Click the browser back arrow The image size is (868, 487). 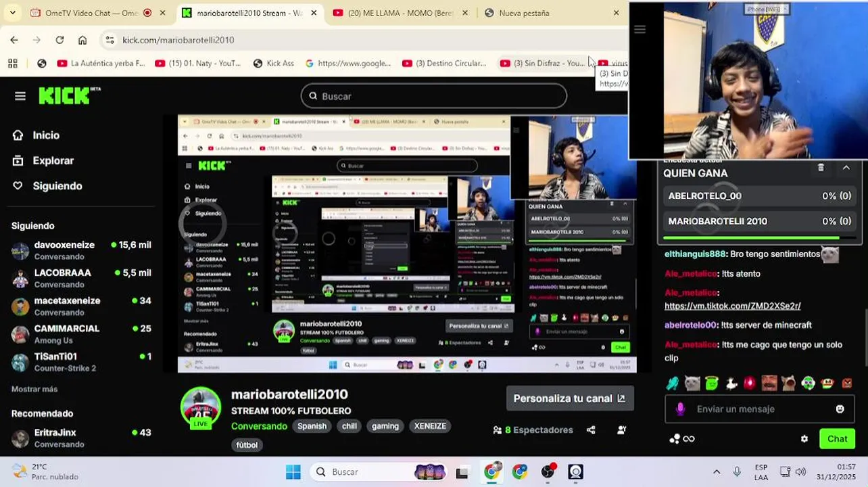[14, 40]
